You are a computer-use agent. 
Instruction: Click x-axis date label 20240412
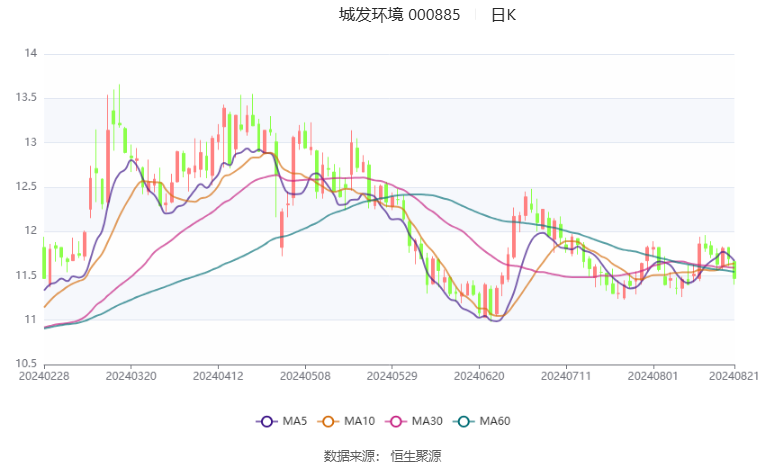(x=218, y=376)
